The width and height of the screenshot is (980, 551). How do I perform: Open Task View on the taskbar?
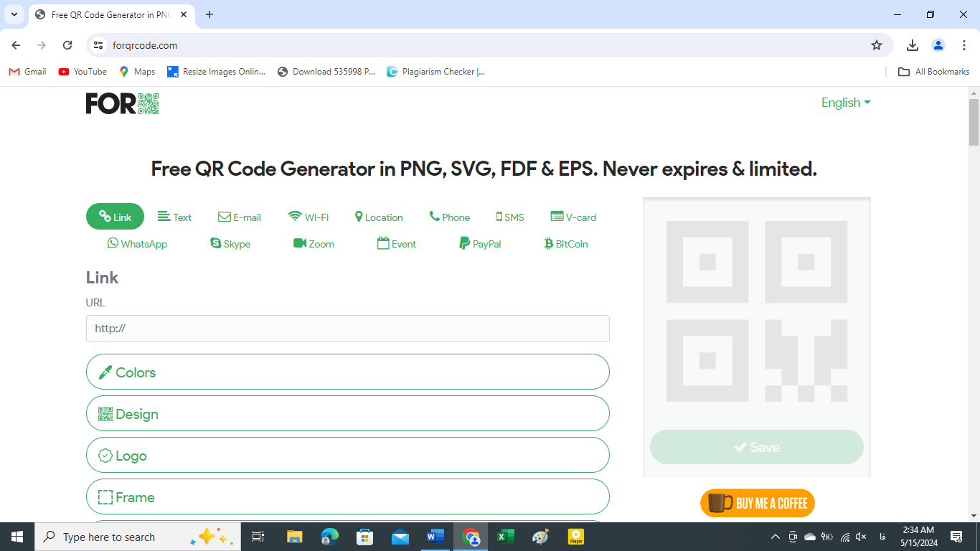click(x=258, y=537)
